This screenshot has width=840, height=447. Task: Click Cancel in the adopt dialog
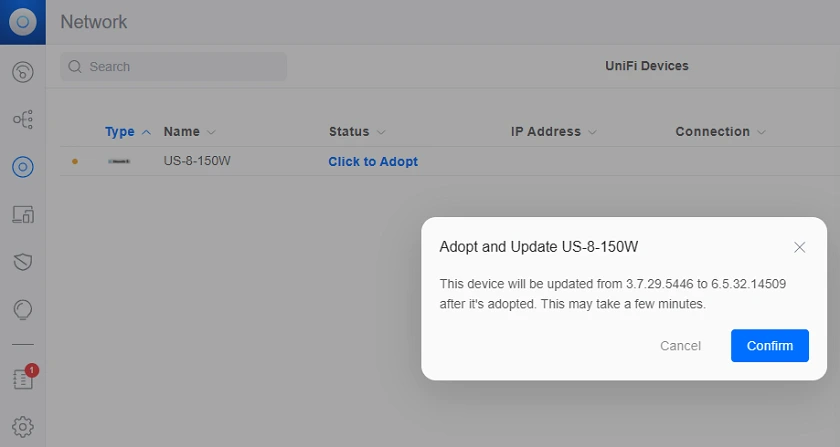click(680, 346)
